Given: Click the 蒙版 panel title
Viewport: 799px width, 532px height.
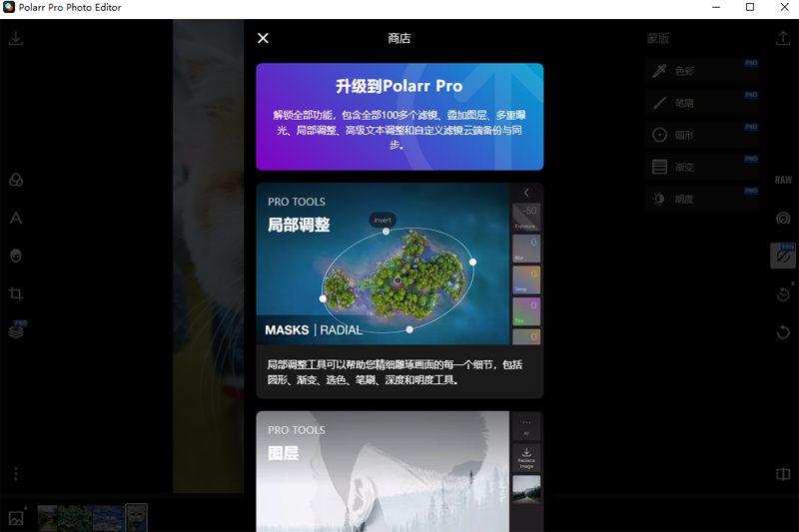Looking at the screenshot, I should pyautogui.click(x=658, y=38).
